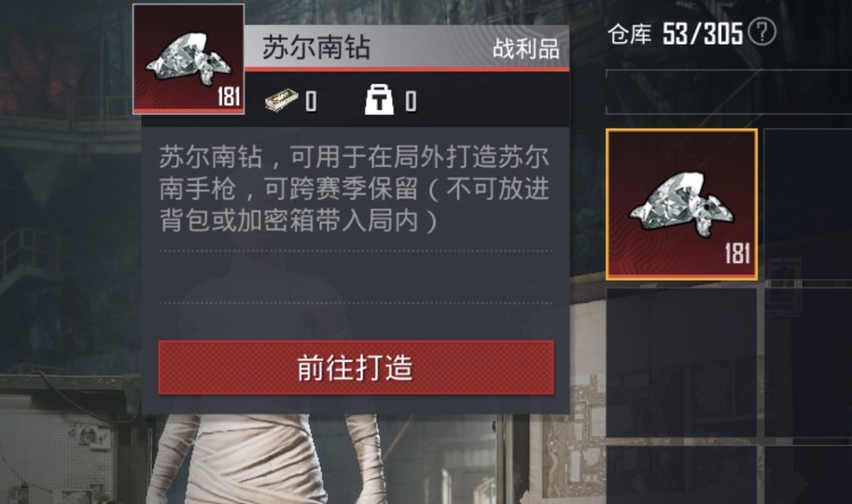Tap the 53/305 warehouse capacity counter

[x=702, y=34]
